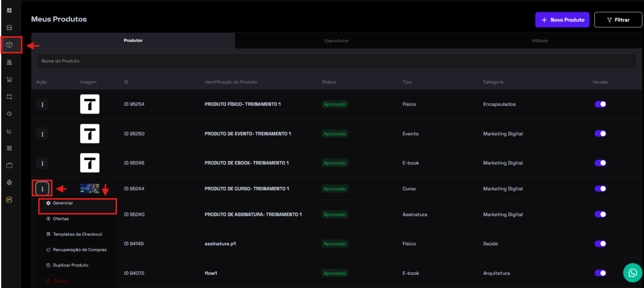Click the Novo Produto button

[x=562, y=20]
